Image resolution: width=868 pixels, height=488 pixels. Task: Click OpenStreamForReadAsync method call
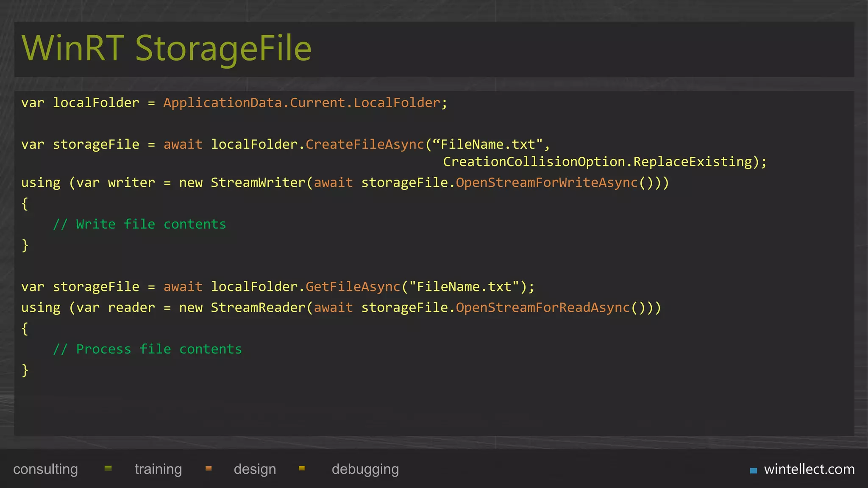(x=542, y=308)
